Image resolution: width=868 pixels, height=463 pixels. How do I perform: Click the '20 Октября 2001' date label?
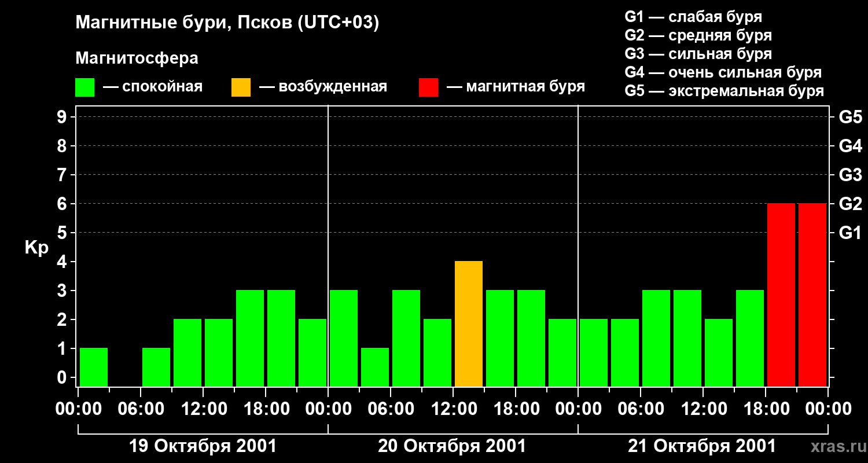[452, 446]
